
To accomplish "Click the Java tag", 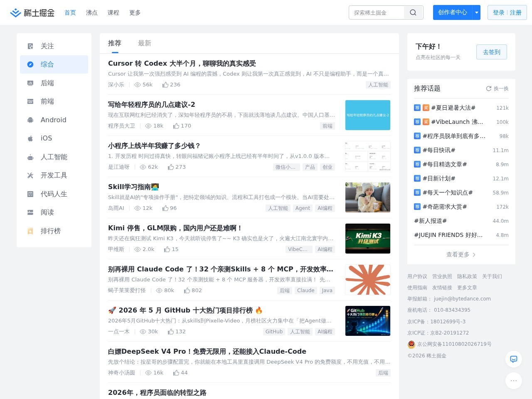I will [x=327, y=291].
